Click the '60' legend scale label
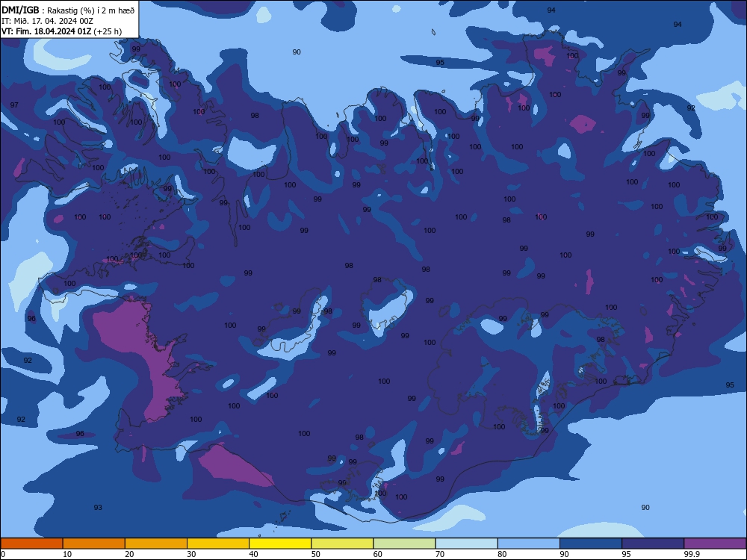747x560 pixels. (x=378, y=554)
